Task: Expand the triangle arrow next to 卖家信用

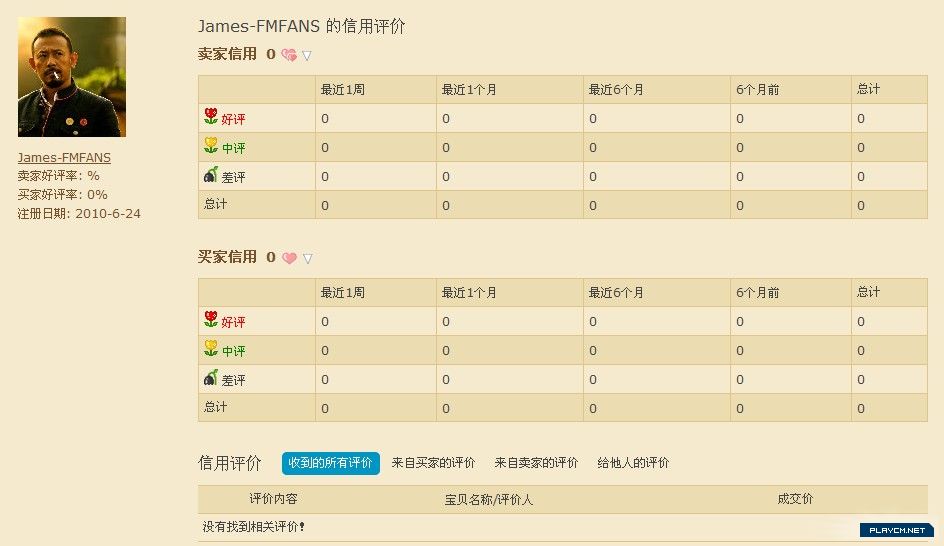Action: point(307,56)
